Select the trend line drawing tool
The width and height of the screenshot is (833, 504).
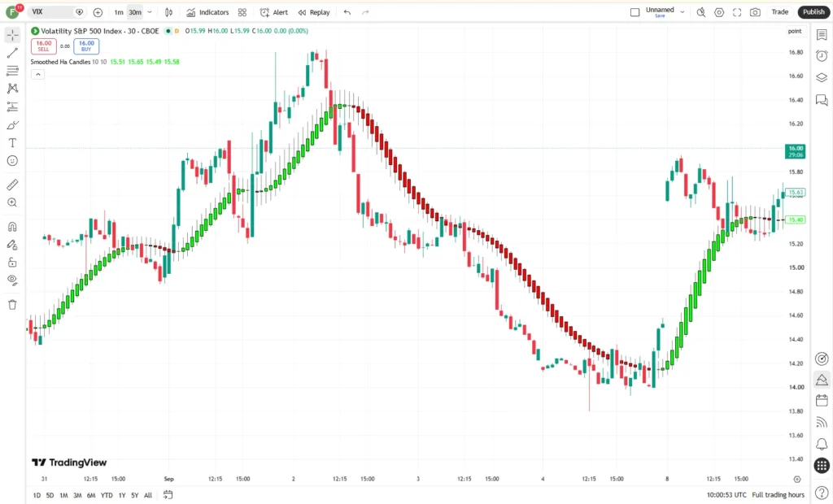point(12,53)
